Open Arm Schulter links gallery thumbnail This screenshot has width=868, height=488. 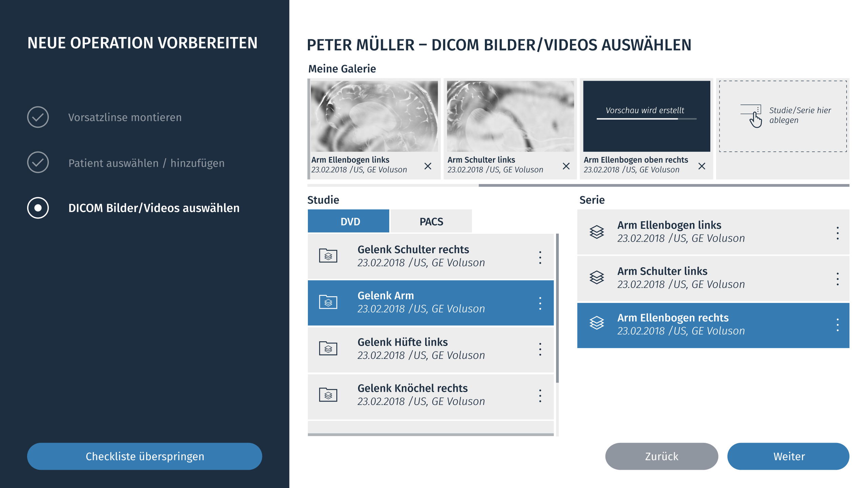click(510, 116)
